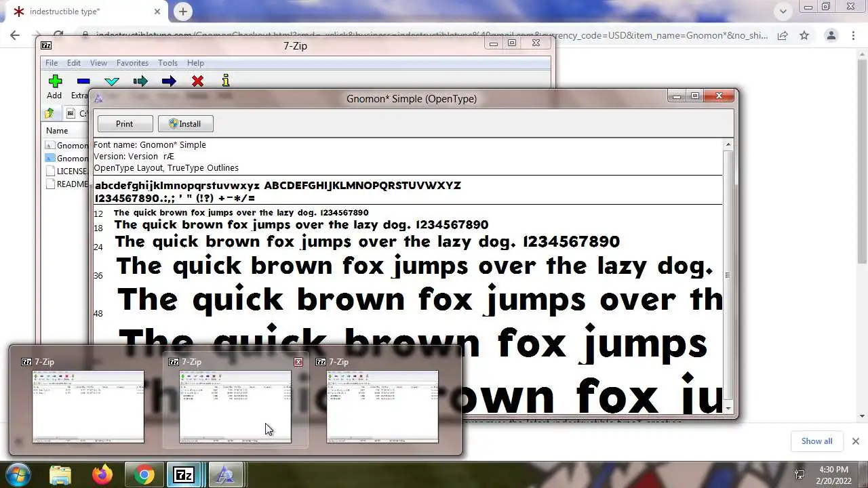The image size is (868, 488).
Task: Click Chrome's back arrow
Action: point(15,35)
